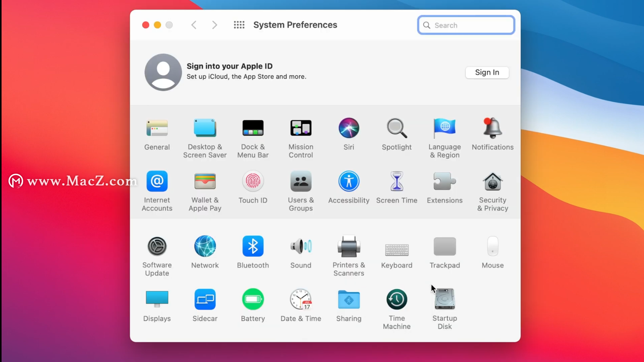Viewport: 644px width, 362px height.
Task: Click the Sign In button
Action: pos(487,72)
